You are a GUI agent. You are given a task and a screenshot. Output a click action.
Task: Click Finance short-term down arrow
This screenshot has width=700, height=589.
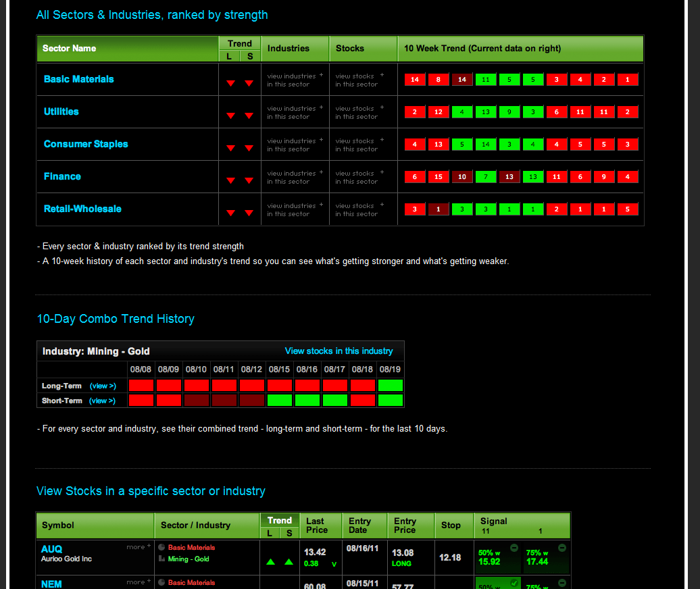pyautogui.click(x=249, y=181)
